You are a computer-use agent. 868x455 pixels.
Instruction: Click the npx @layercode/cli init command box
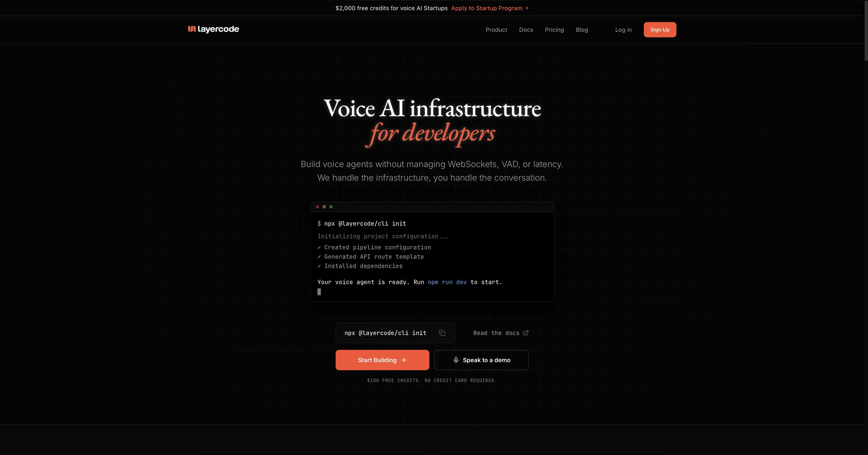click(385, 333)
